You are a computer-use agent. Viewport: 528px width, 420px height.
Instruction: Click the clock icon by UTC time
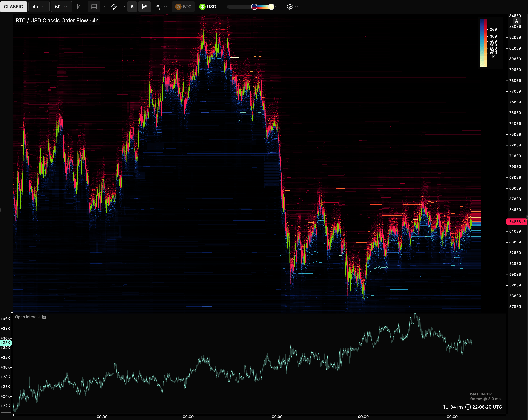468,407
